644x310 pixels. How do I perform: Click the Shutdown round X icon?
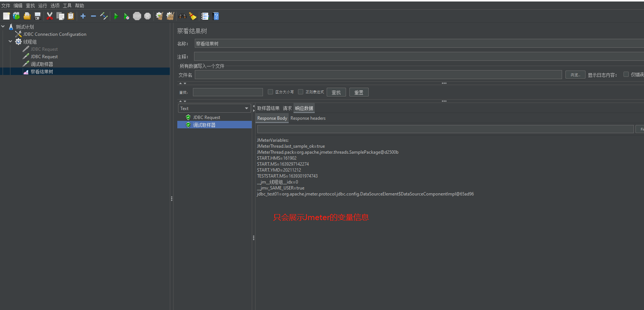click(x=147, y=16)
